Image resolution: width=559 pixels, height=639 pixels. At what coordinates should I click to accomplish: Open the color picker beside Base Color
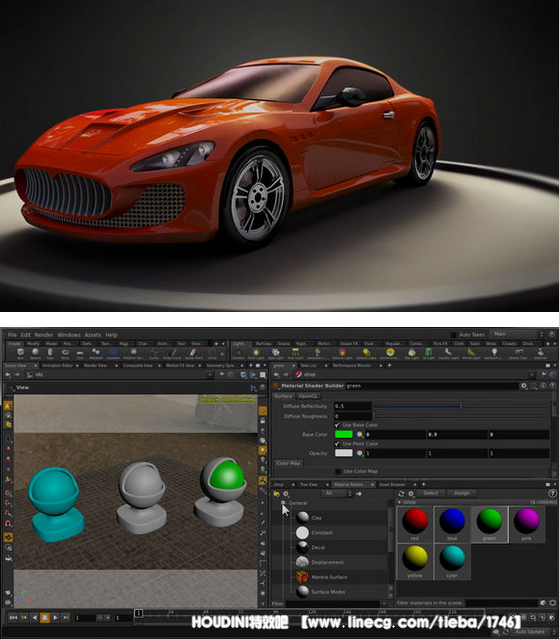click(359, 434)
